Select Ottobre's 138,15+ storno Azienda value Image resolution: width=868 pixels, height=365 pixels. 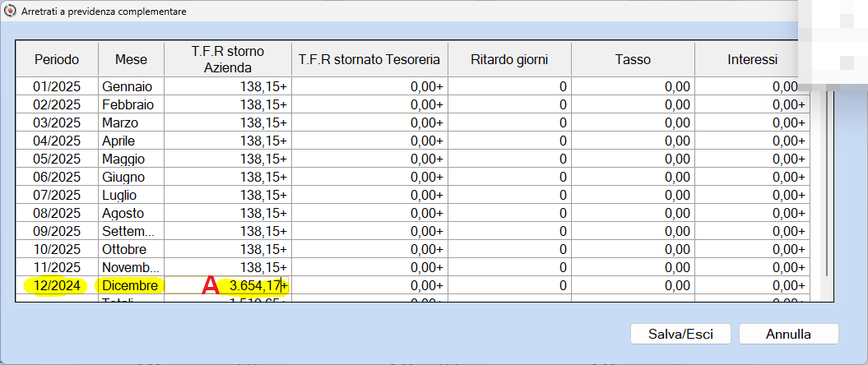(x=228, y=249)
